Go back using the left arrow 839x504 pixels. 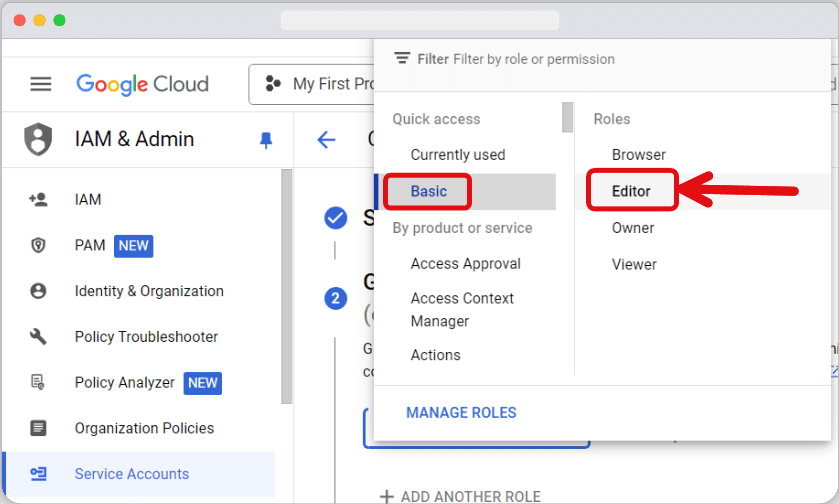point(326,140)
